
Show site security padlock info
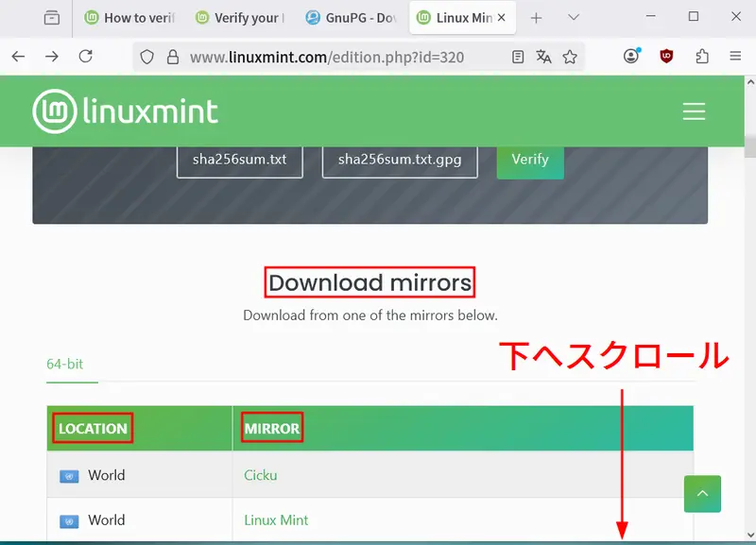tap(173, 58)
